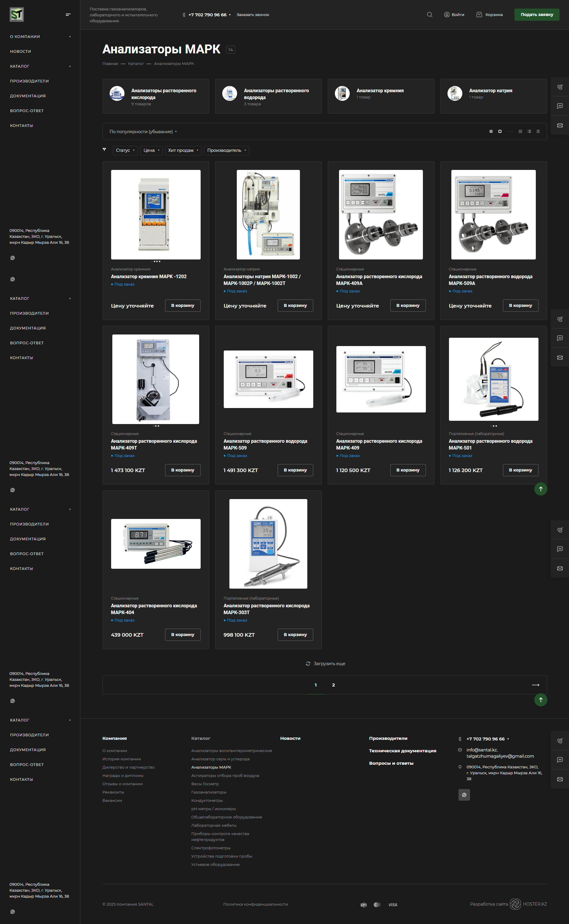Click image carousel dots under МАРК-501 photo
The width and height of the screenshot is (569, 924).
[494, 426]
